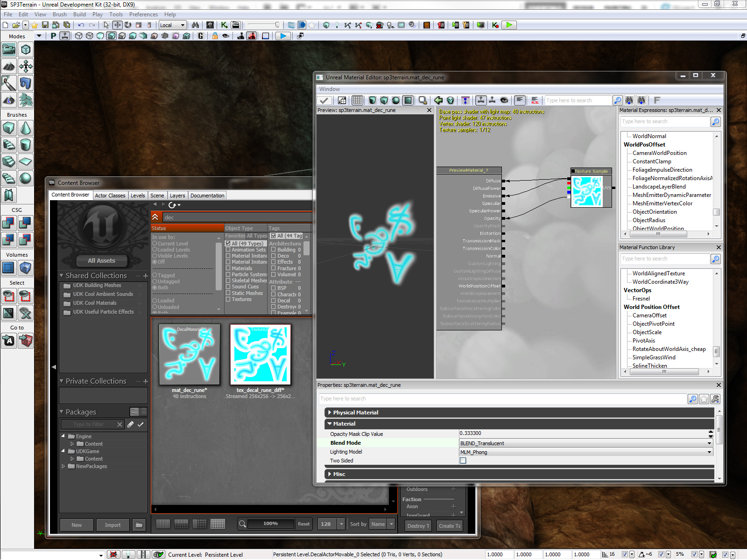Click the CSG Add blue-red cube icon
The image size is (747, 560).
(x=9, y=223)
